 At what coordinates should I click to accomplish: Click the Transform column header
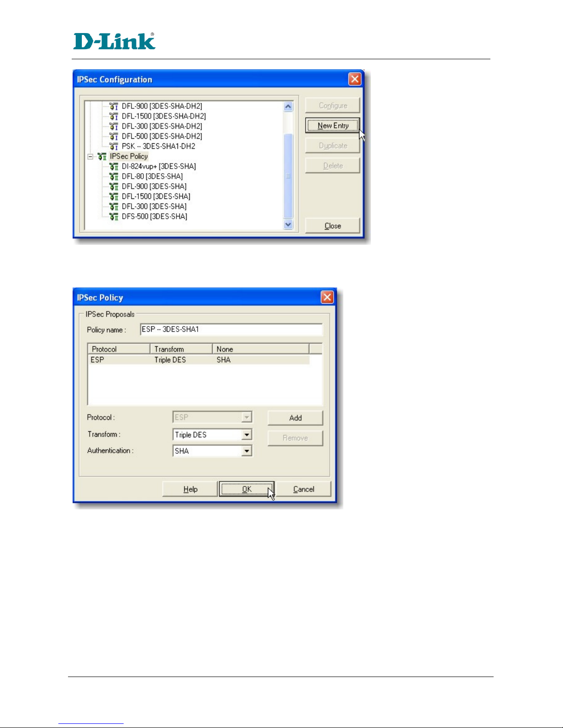coord(181,349)
